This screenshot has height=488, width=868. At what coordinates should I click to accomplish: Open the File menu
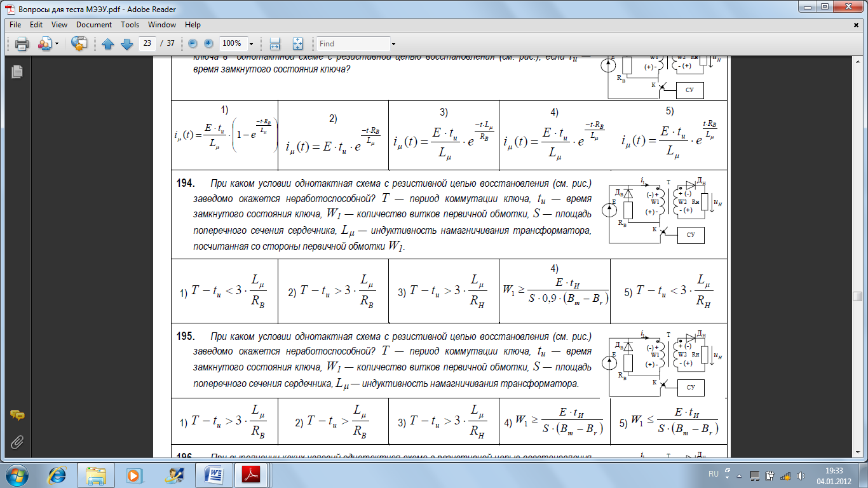click(15, 25)
